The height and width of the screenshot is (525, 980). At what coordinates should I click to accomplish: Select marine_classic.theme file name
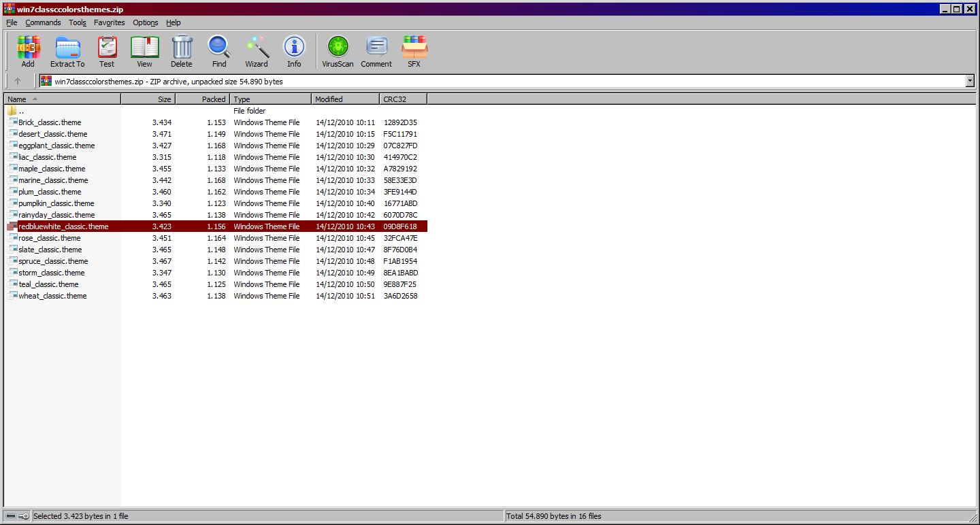point(53,180)
